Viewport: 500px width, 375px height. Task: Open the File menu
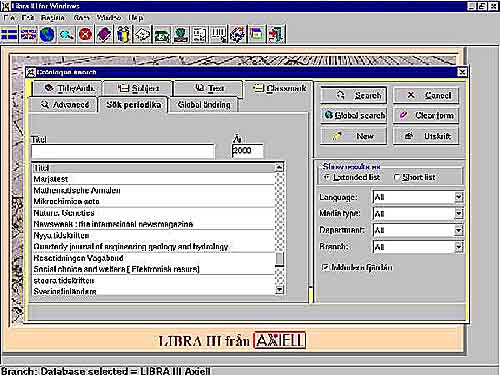(x=9, y=17)
